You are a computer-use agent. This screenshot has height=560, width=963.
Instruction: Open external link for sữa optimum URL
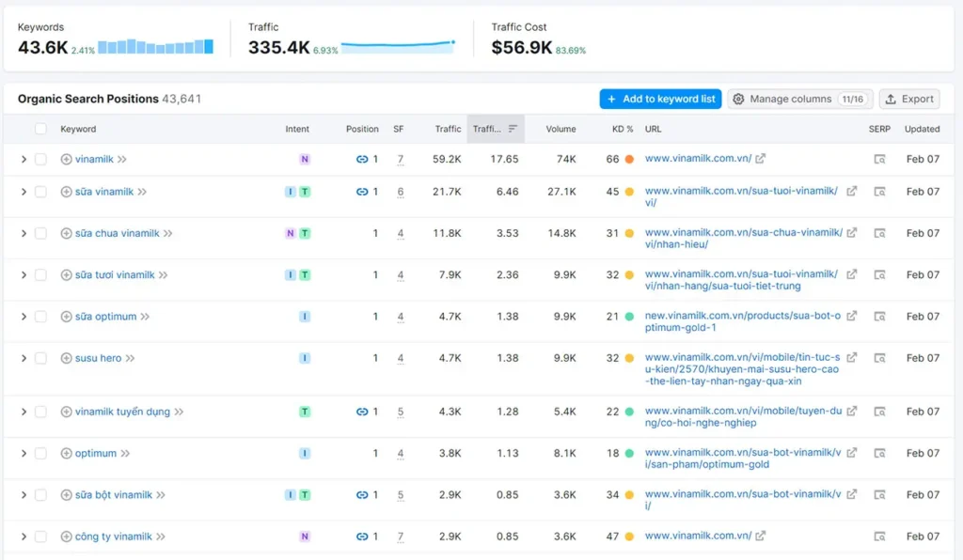[852, 316]
